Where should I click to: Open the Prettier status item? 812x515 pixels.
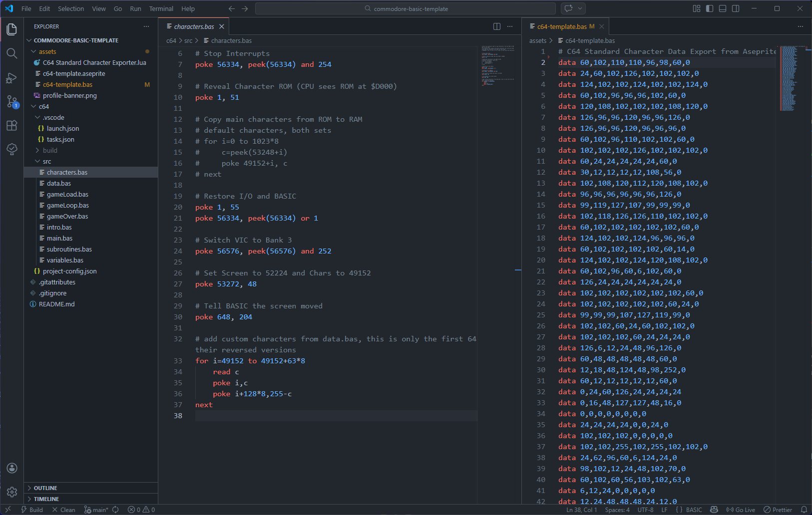click(x=778, y=510)
